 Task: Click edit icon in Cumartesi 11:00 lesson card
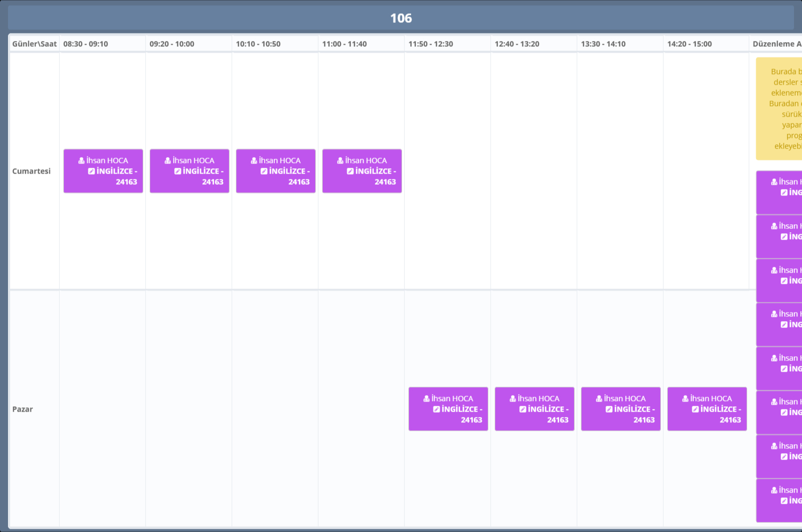point(350,171)
